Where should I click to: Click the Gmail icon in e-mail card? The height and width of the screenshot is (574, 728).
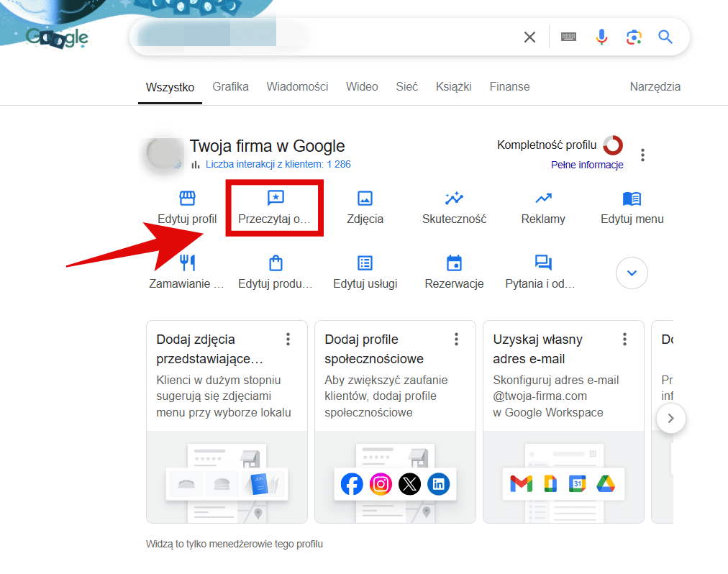coord(522,484)
